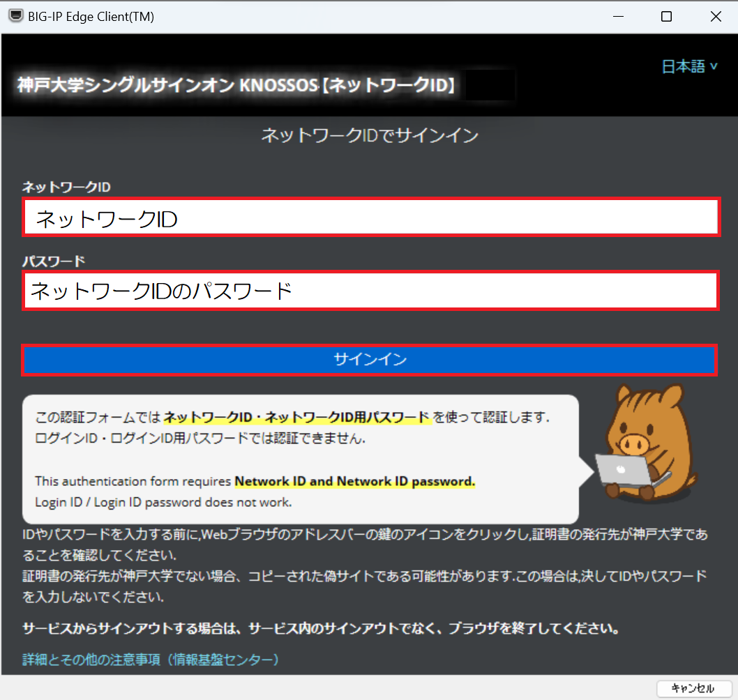
Task: Click the 神戸大学シングルサインオン KNOSSOS header title
Action: pos(236,85)
